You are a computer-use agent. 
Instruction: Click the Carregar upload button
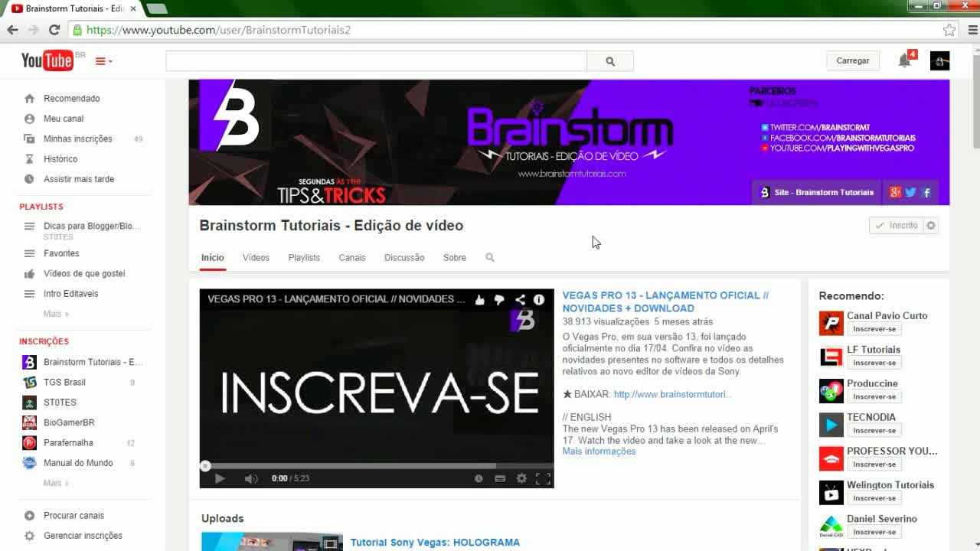(852, 60)
